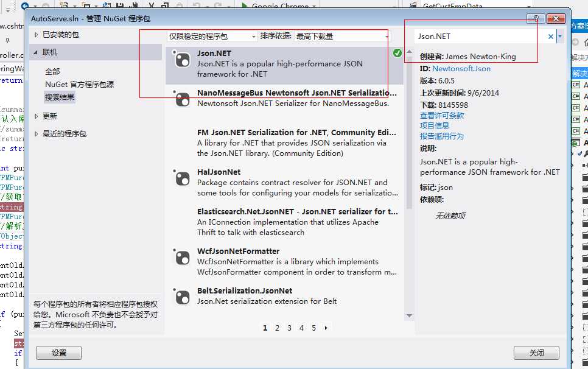This screenshot has width=588, height=369.
Task: Click the Belt.Serialization.JsonNet package icon
Action: [182, 297]
